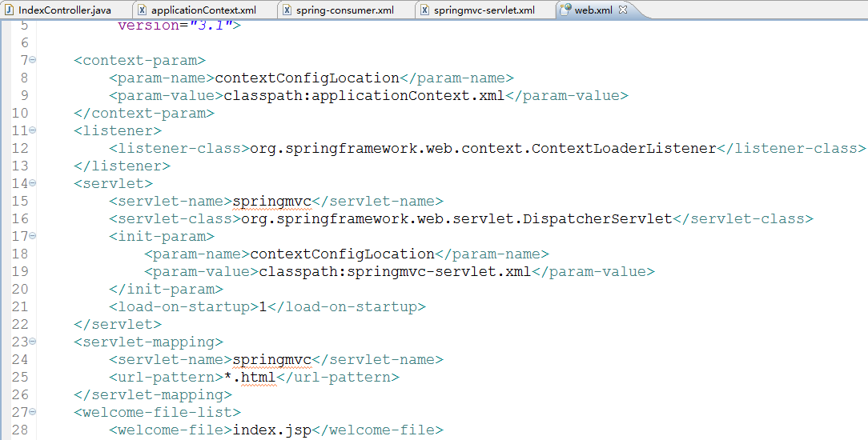Image resolution: width=868 pixels, height=440 pixels.
Task: Click the XML icon on applicationContext.xml tab
Action: pyautogui.click(x=143, y=10)
